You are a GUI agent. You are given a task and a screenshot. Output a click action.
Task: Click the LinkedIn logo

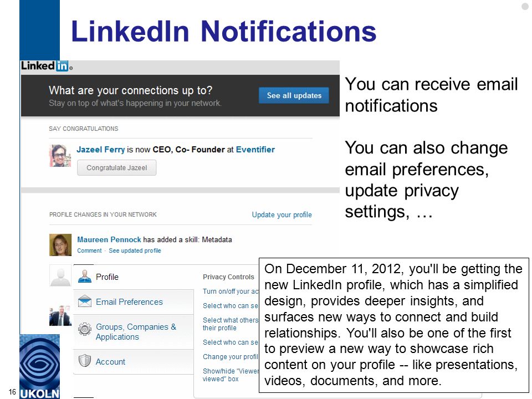(x=47, y=66)
